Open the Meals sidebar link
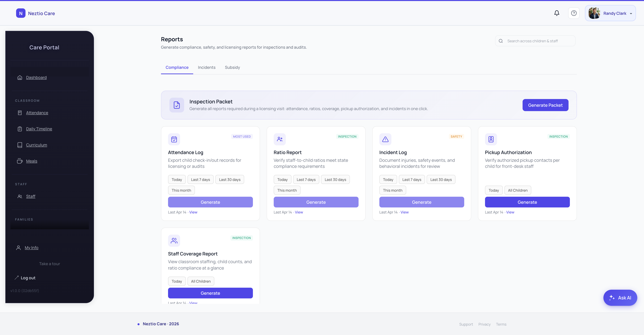Viewport: 644px width, 335px height. pos(32,161)
